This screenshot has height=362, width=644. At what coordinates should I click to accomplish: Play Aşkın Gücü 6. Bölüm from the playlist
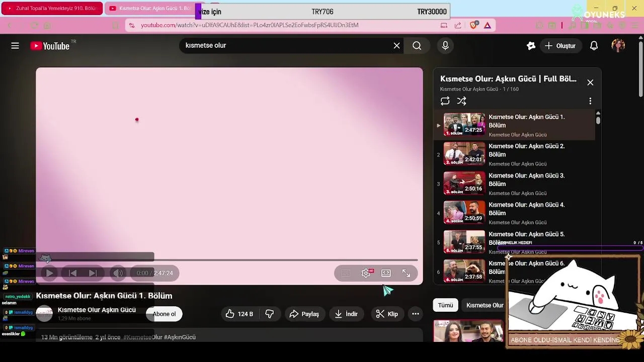point(514,271)
